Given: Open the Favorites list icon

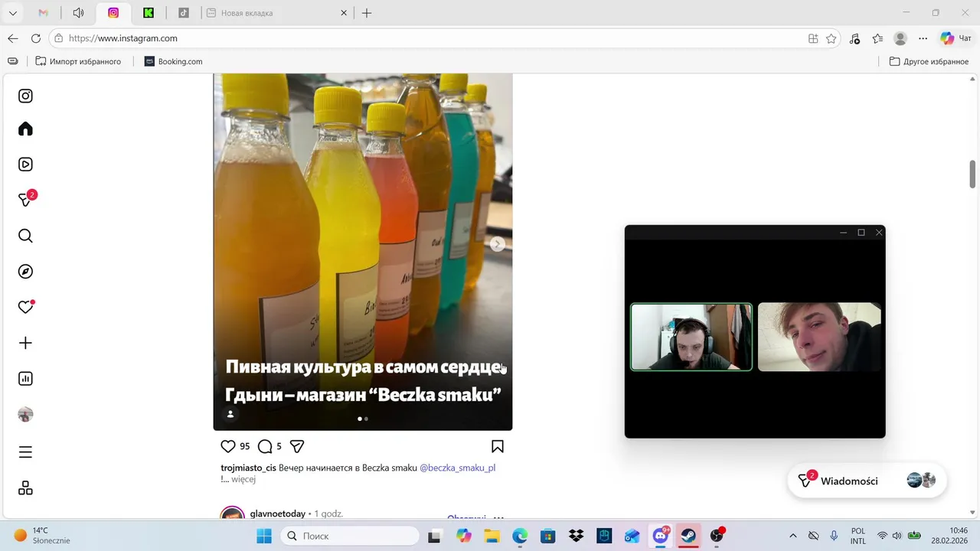Looking at the screenshot, I should coord(878,38).
